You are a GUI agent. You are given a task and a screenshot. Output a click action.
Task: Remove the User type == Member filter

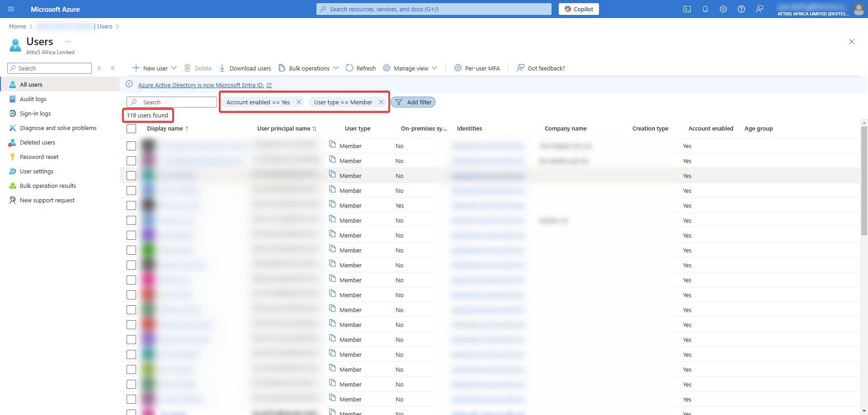point(381,102)
